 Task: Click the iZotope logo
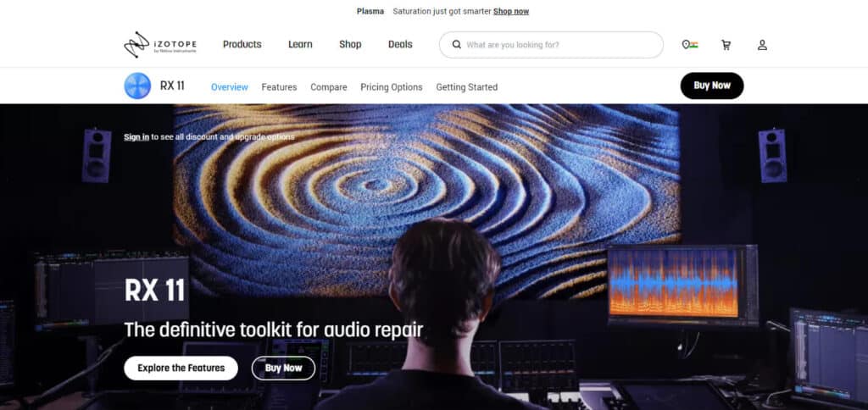(x=160, y=45)
